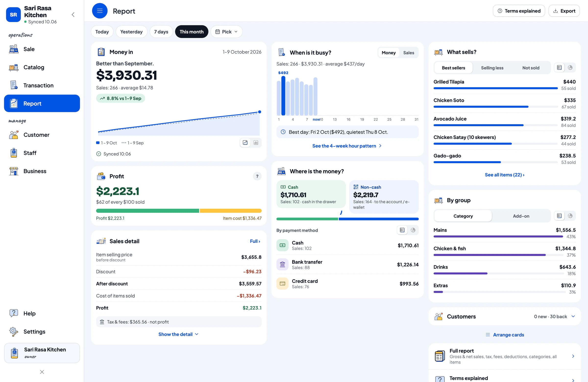588x382 pixels.
Task: Open the Catalog sidebar icon
Action: click(x=13, y=67)
